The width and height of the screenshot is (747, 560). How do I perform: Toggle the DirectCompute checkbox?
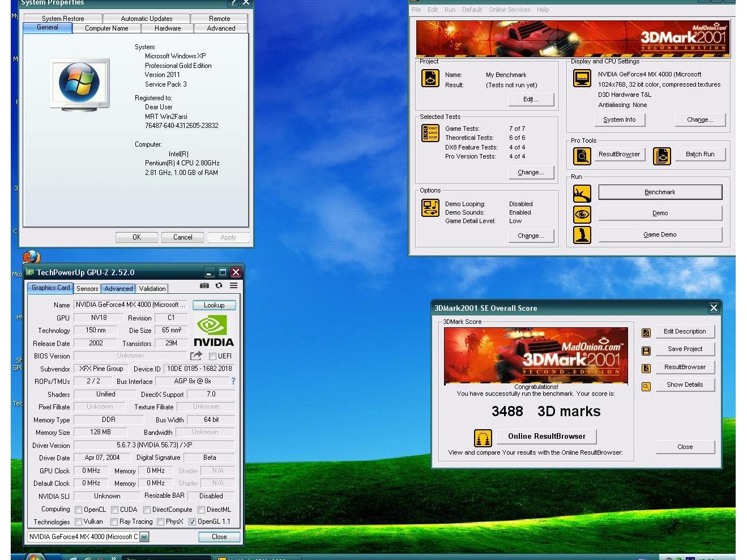[147, 510]
